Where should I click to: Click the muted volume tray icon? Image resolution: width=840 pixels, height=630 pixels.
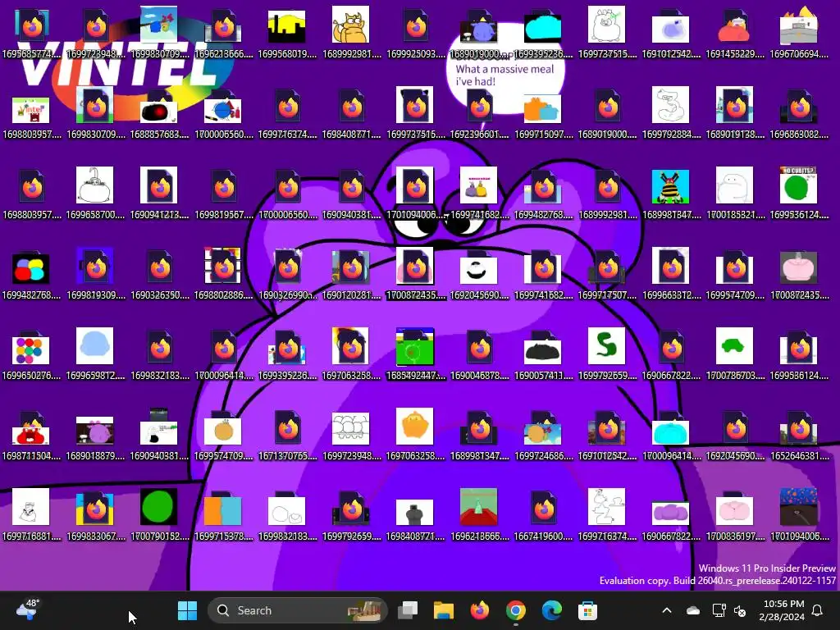pos(740,610)
